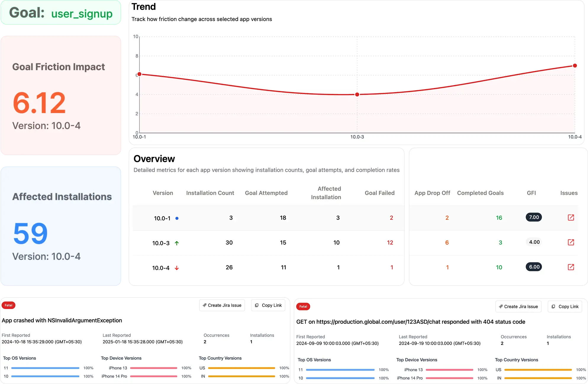Click IN country bar in 404 error card
The image size is (588, 384).
(x=538, y=378)
